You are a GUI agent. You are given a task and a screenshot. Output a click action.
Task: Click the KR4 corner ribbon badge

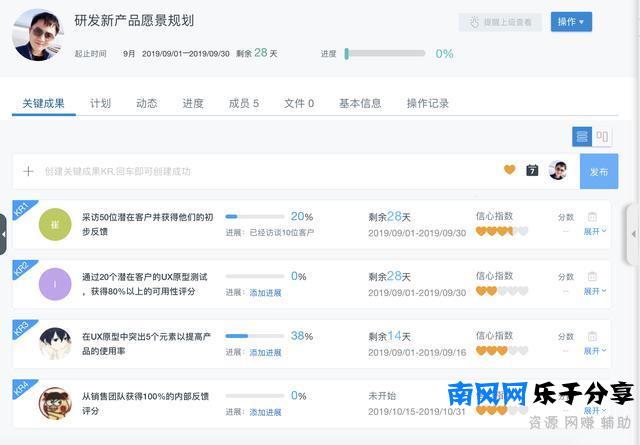[22, 387]
